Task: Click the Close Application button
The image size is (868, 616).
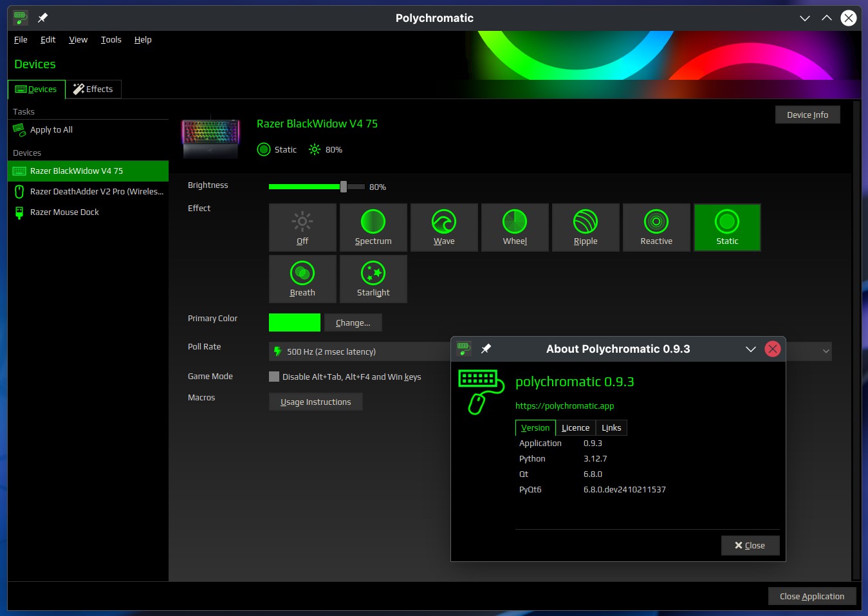Action: click(x=812, y=597)
